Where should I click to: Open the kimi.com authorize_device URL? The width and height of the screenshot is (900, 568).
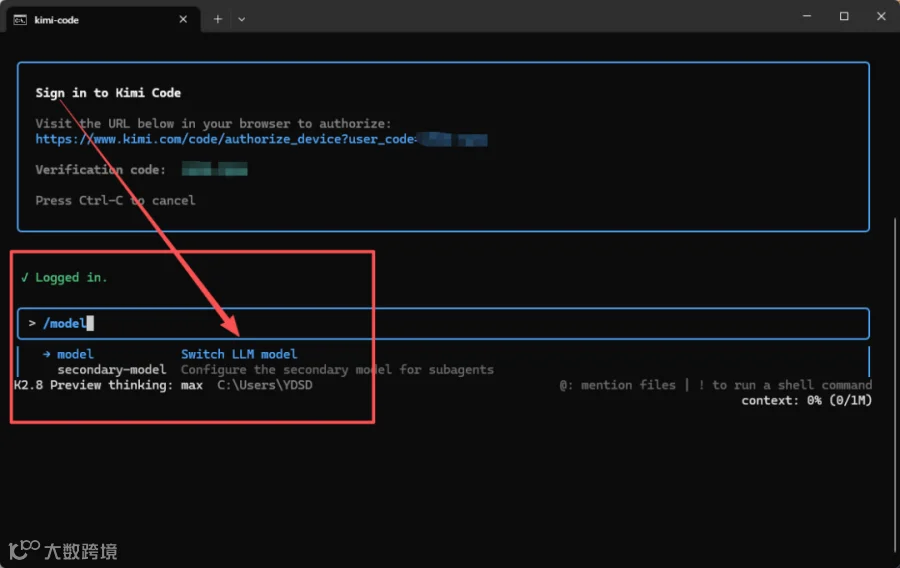261,139
